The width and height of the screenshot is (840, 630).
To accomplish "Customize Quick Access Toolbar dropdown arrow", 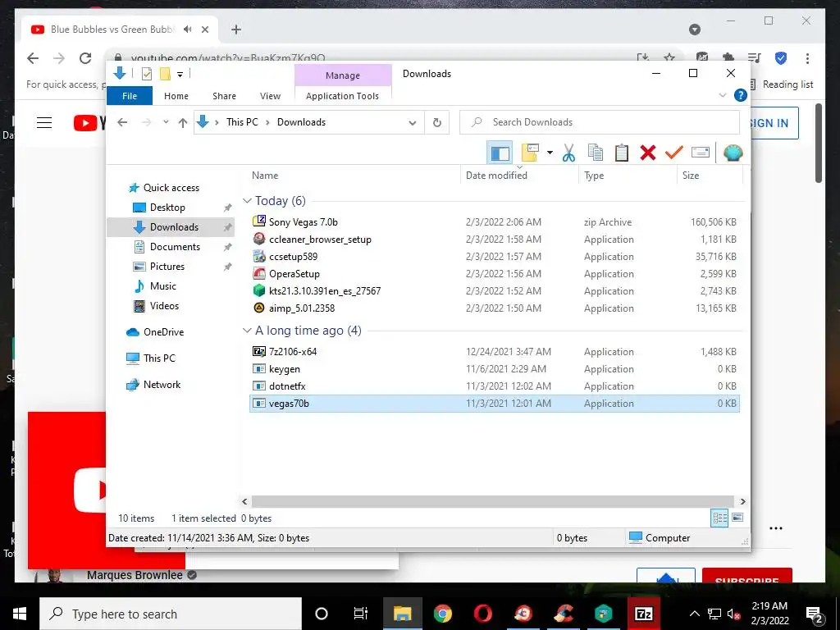I will coord(180,75).
